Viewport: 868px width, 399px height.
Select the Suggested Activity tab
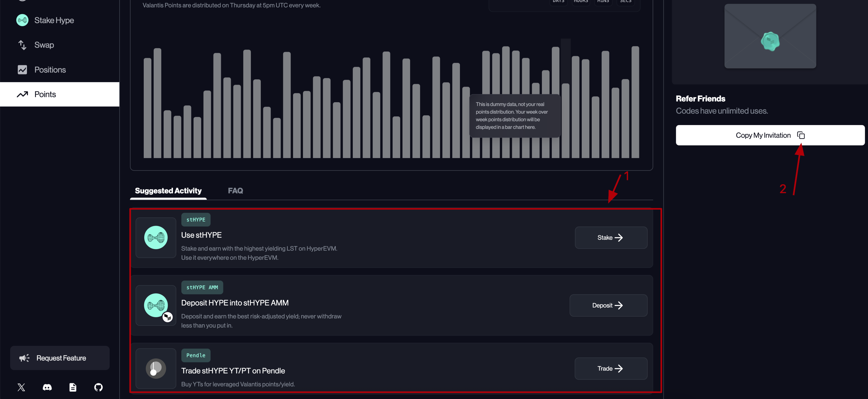pos(168,191)
